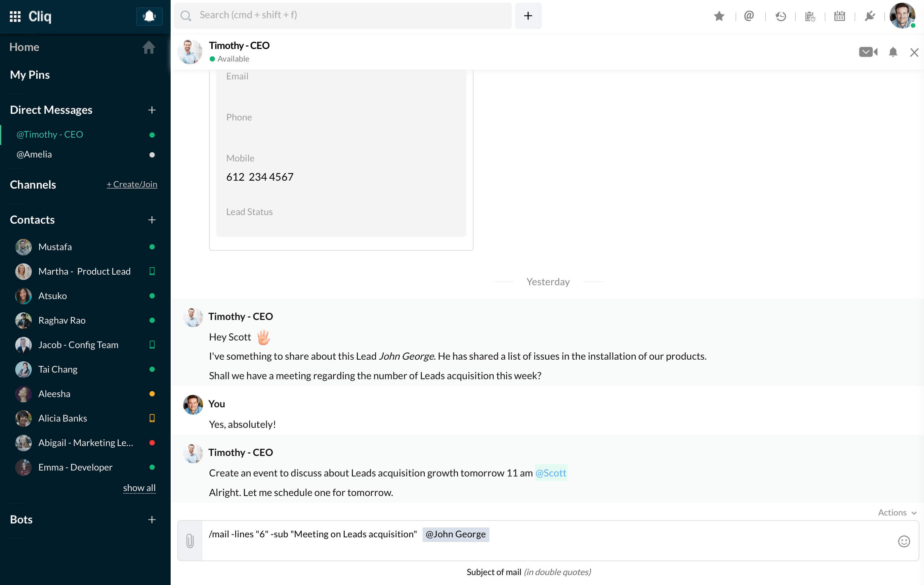
Task: Add a new Direct Message with the plus
Action: pyautogui.click(x=152, y=110)
